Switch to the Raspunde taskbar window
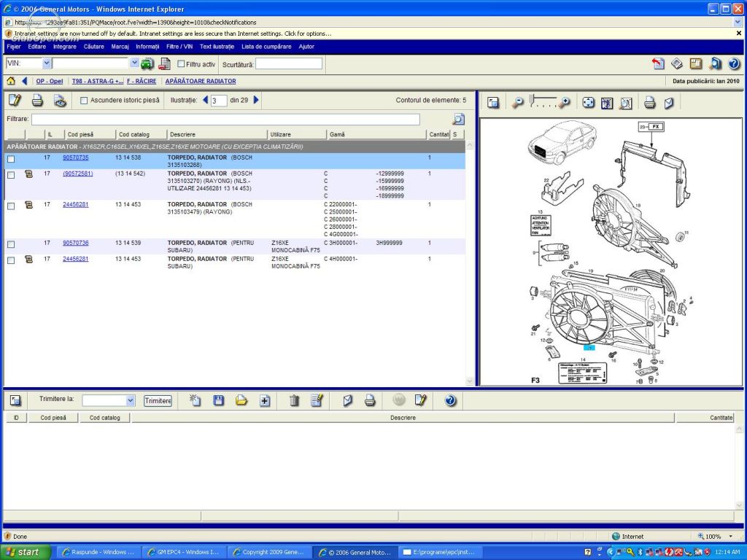Viewport: 747px width, 560px height. click(x=99, y=553)
